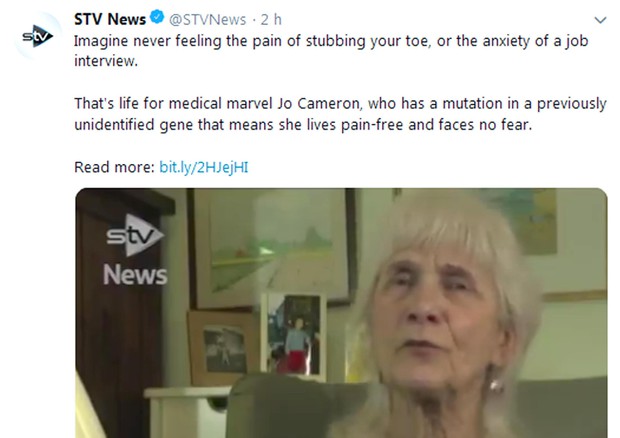
Task: Open the STV News display name
Action: [110, 19]
